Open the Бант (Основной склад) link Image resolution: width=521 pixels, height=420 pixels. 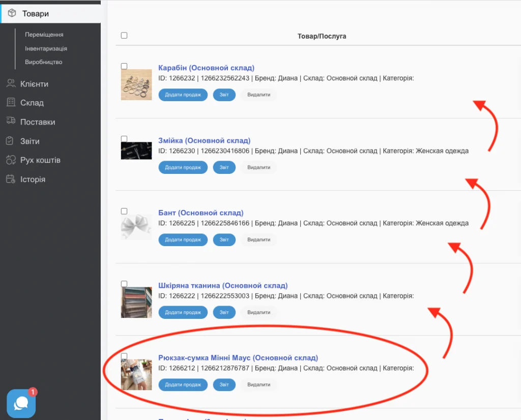pos(201,213)
